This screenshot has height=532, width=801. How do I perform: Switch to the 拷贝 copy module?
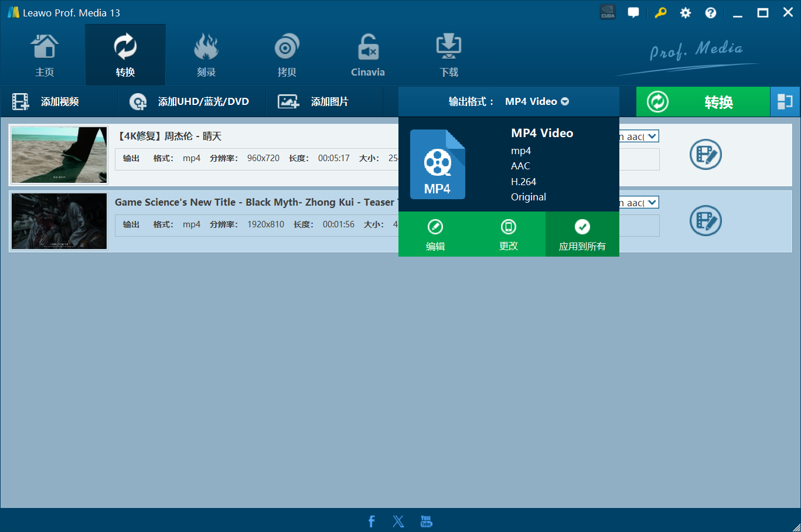(287, 56)
